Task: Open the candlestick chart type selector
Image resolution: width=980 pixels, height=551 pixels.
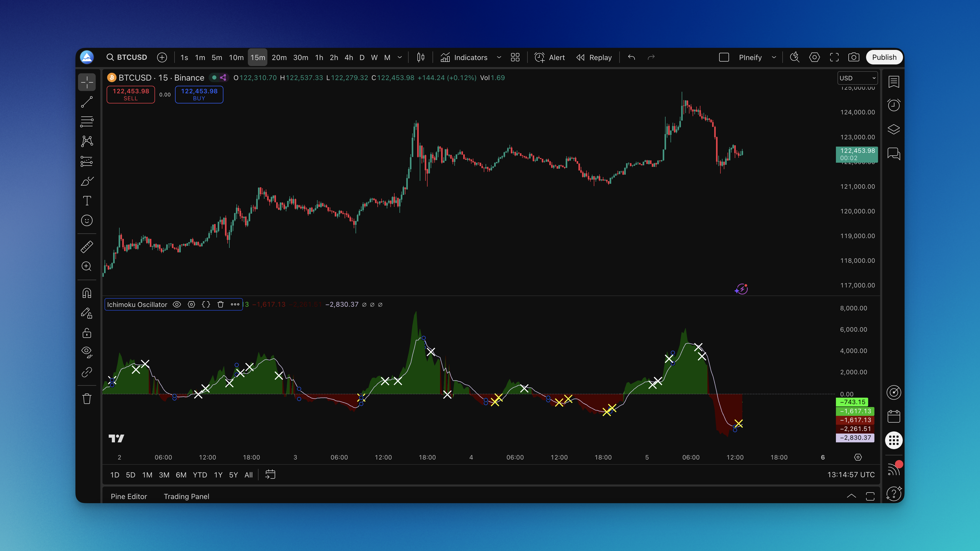Action: click(x=420, y=57)
